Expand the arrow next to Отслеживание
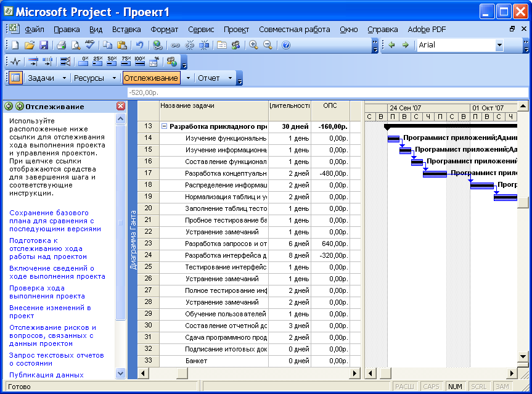The image size is (532, 394). [188, 78]
